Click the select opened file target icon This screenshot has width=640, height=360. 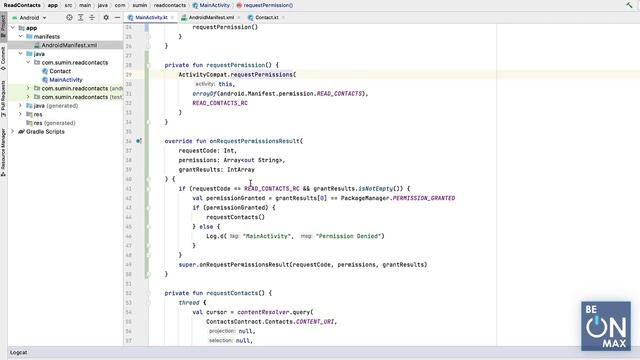69,18
